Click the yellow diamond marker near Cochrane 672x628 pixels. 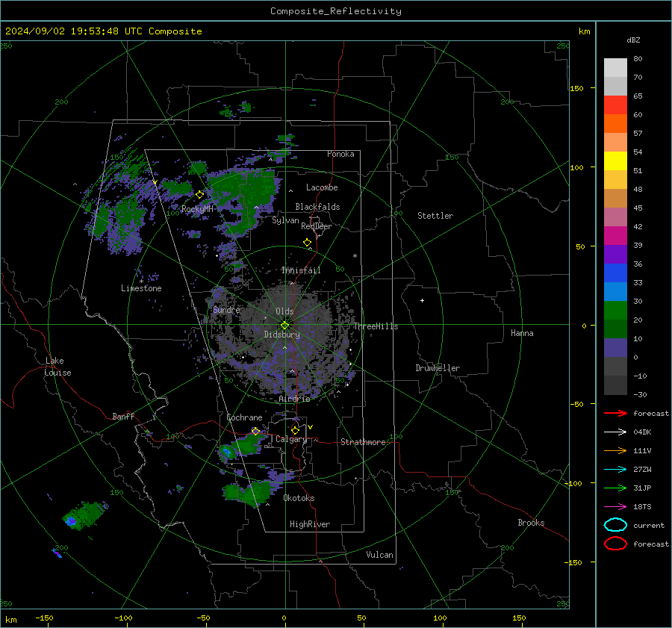tap(255, 432)
